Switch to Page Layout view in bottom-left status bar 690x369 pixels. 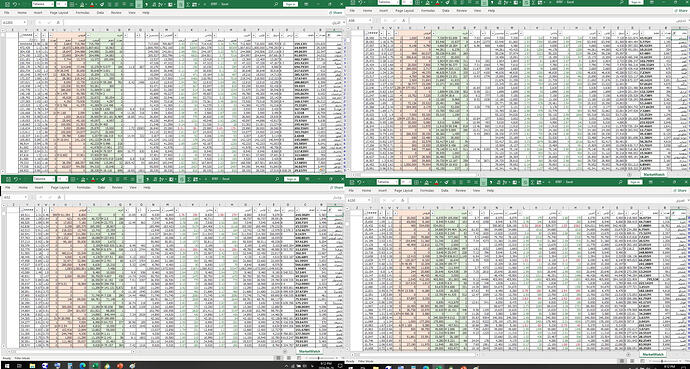pyautogui.click(x=289, y=358)
